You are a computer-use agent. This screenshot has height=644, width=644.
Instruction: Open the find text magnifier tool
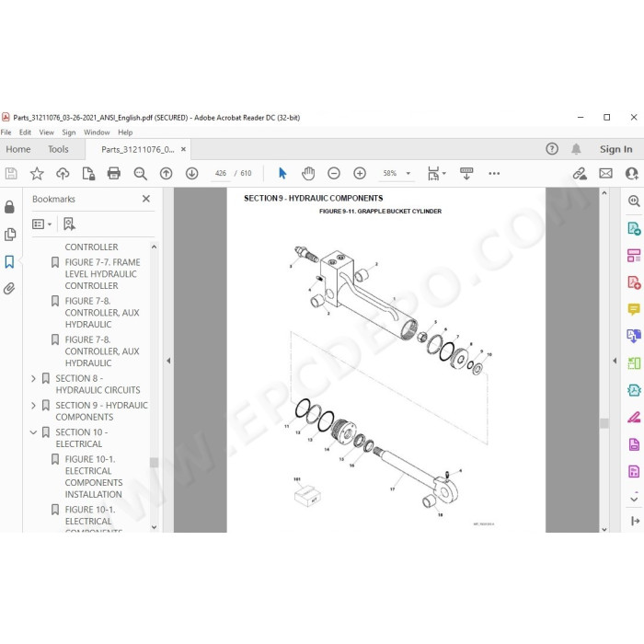click(140, 173)
